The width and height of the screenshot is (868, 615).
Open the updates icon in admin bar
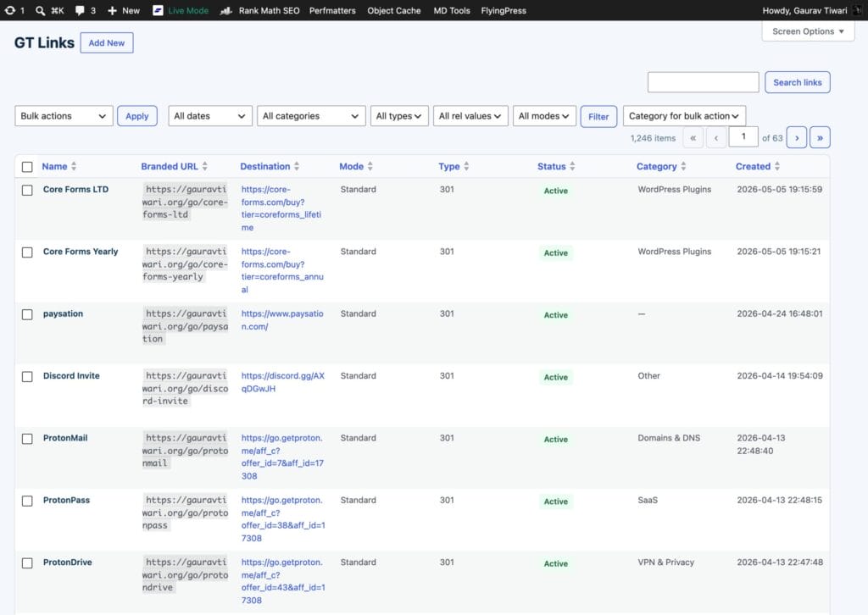coord(10,10)
